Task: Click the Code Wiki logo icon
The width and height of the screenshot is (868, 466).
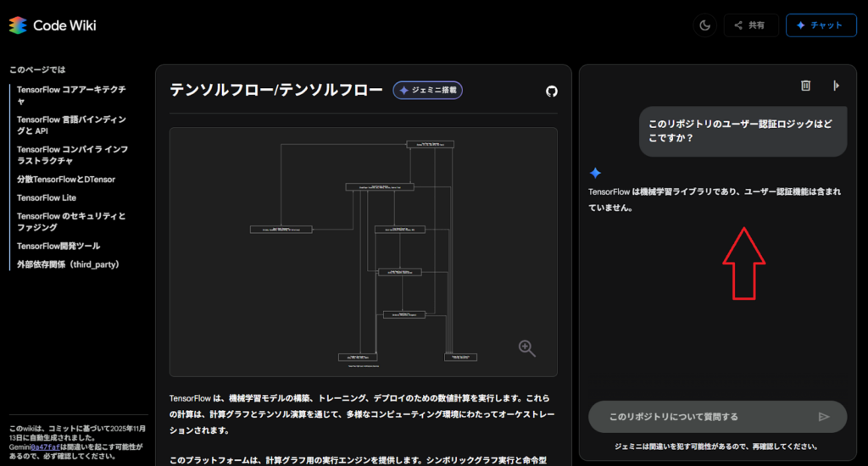Action: coord(18,25)
